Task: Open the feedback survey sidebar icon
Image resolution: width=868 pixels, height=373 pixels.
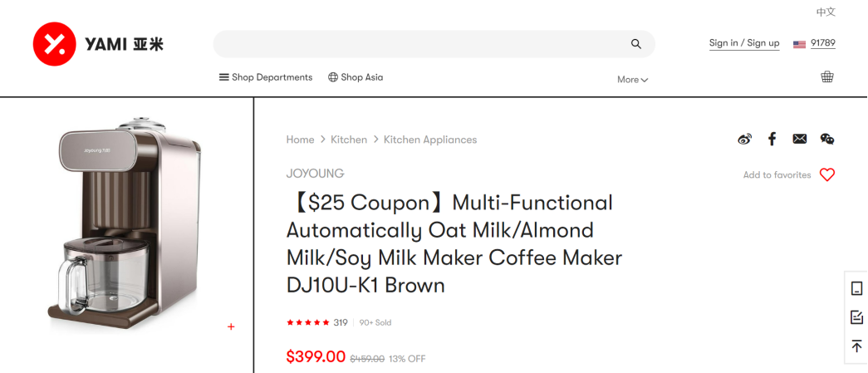Action: (856, 317)
